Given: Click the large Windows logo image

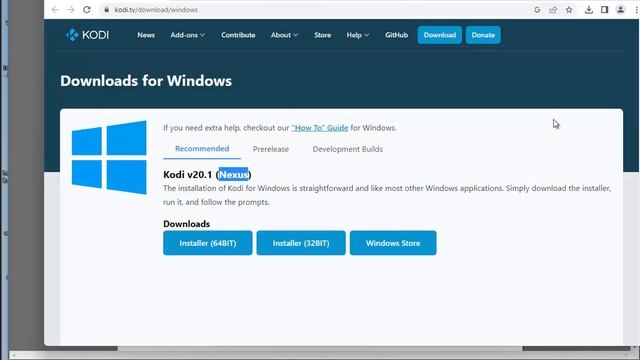Looking at the screenshot, I should pyautogui.click(x=109, y=157).
